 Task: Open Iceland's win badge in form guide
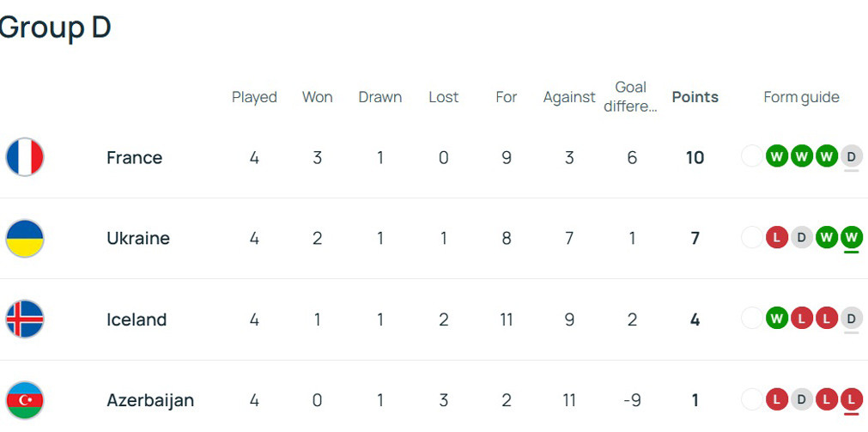click(x=776, y=319)
